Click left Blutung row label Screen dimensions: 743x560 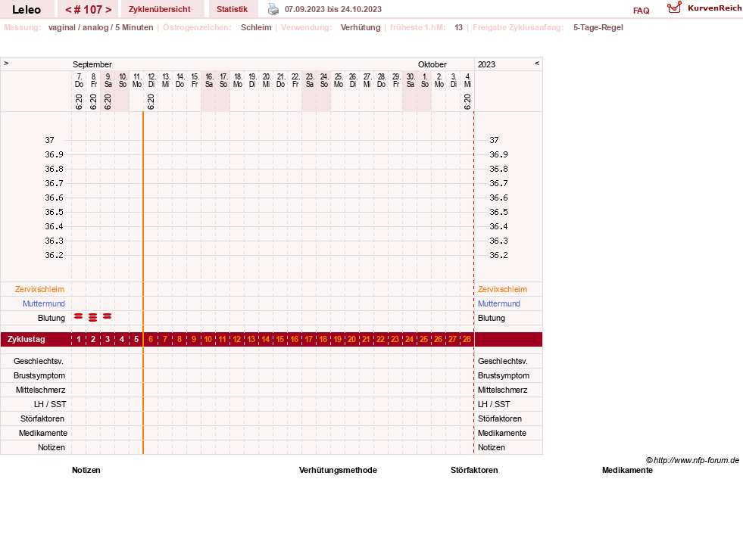[x=52, y=318]
